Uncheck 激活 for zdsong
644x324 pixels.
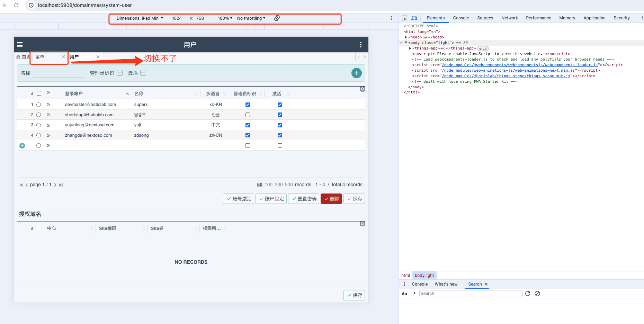pyautogui.click(x=280, y=135)
